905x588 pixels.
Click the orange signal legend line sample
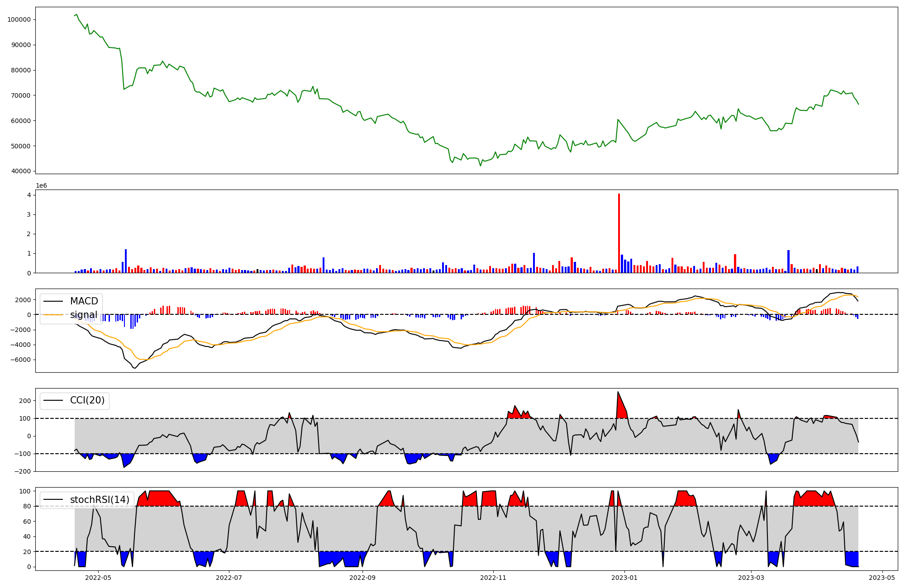(53, 315)
